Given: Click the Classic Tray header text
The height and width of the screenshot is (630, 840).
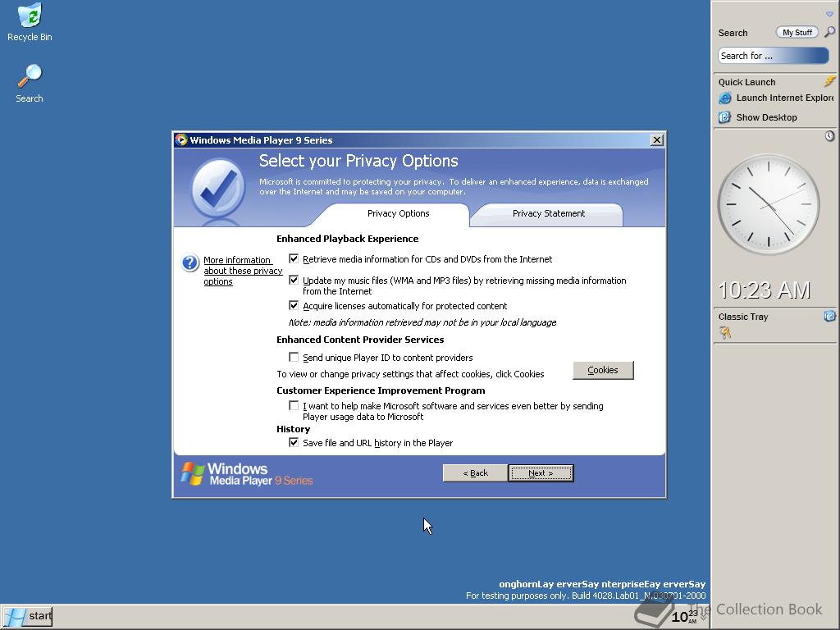Looking at the screenshot, I should click(743, 317).
